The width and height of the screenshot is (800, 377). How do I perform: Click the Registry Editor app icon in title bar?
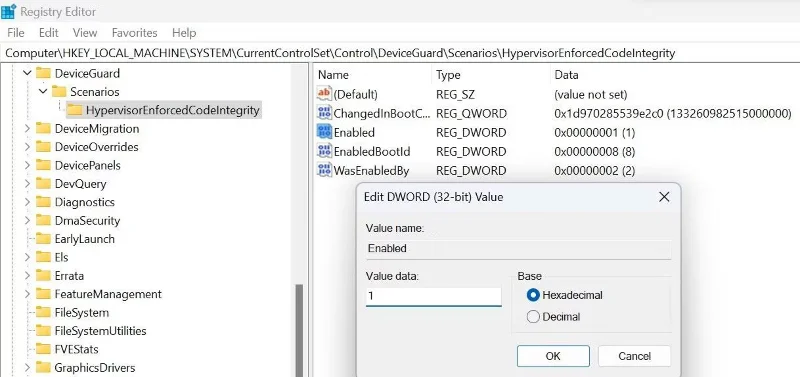9,11
